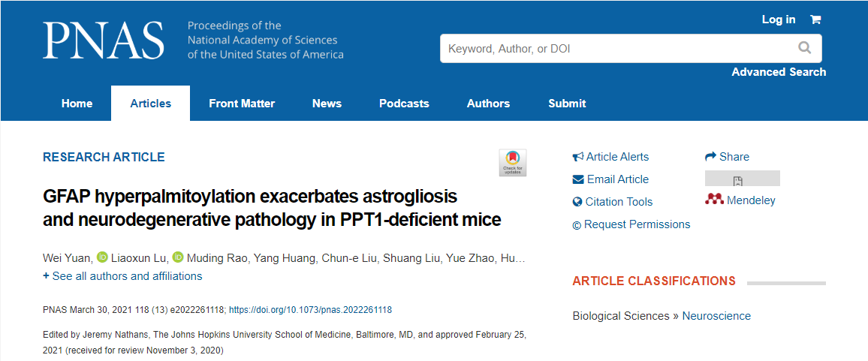Click the Log in link
This screenshot has width=868, height=361.
(778, 20)
